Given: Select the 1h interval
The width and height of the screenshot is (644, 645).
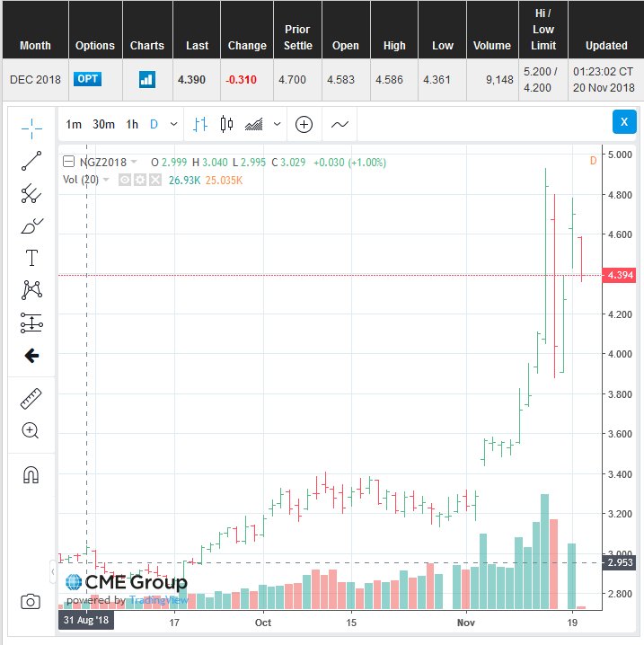Looking at the screenshot, I should click(132, 124).
